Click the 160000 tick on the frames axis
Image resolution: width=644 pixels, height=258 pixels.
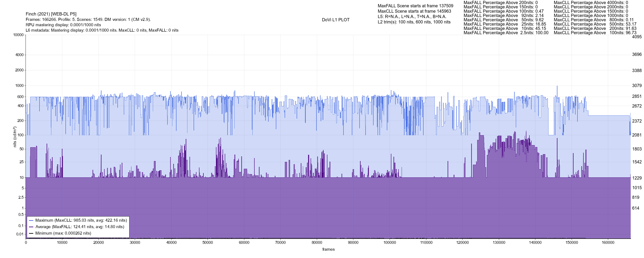click(608, 243)
